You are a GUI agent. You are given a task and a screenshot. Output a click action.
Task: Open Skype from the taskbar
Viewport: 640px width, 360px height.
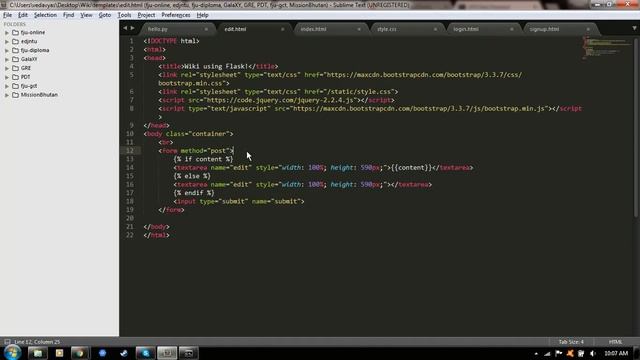point(145,353)
